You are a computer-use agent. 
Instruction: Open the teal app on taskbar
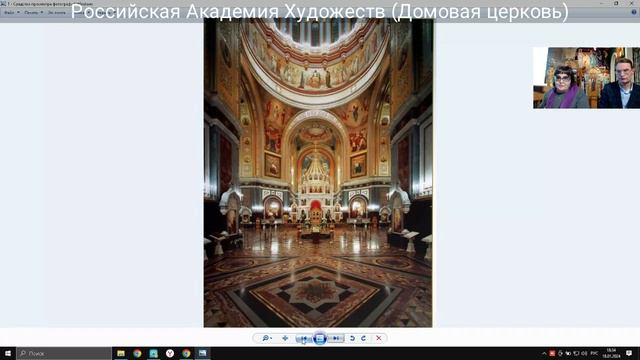[153, 353]
